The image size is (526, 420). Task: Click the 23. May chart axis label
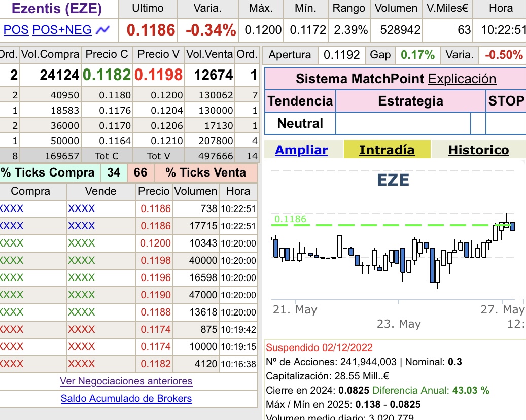tap(399, 324)
